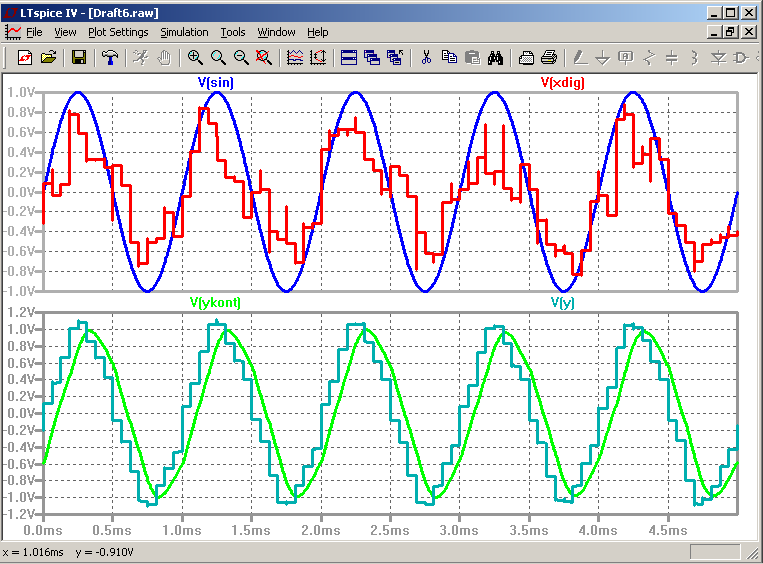Open the Simulation menu
The height and width of the screenshot is (564, 763).
point(184,32)
